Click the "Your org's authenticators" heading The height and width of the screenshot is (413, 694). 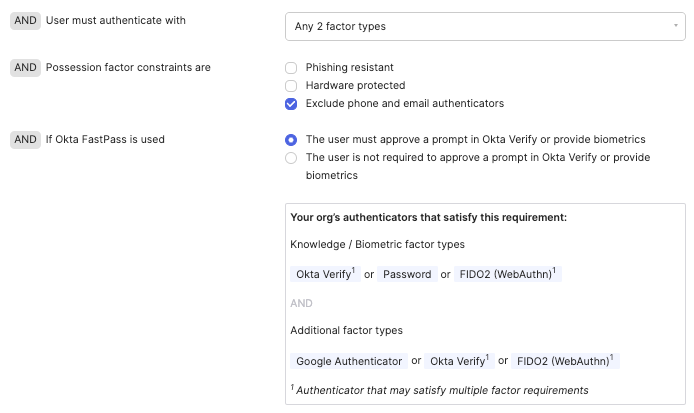[x=428, y=217]
